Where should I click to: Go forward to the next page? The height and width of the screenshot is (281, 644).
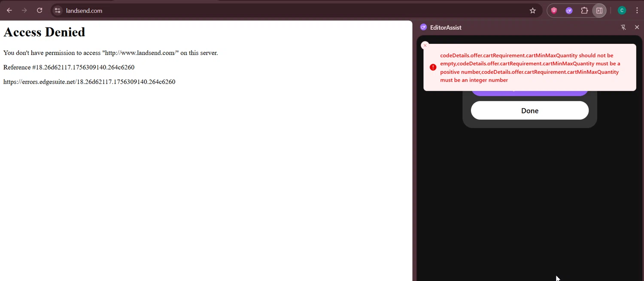24,10
